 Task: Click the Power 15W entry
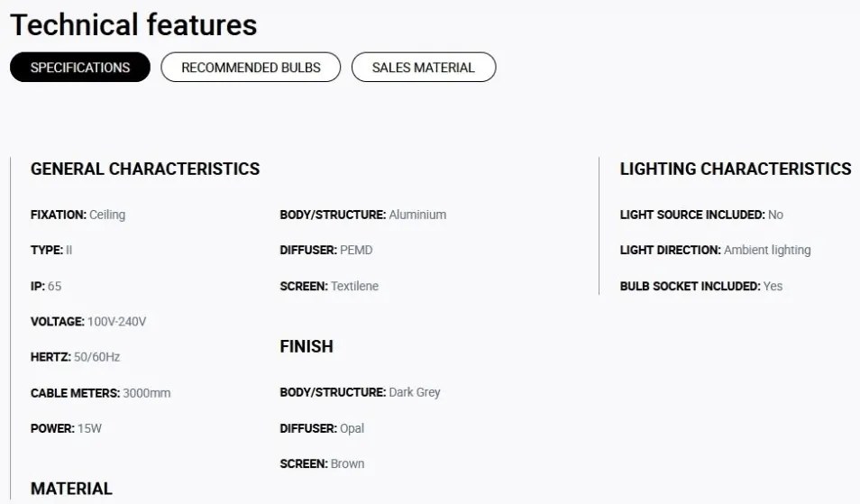[x=66, y=428]
